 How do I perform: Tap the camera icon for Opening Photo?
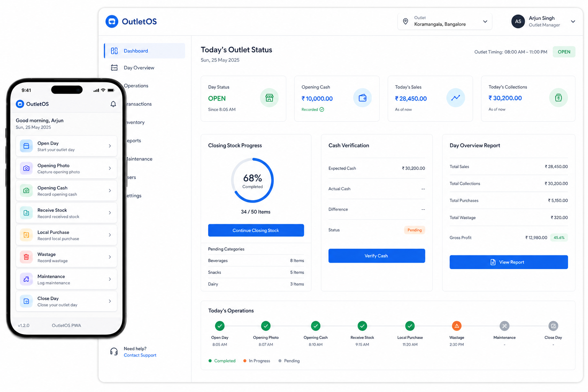click(x=26, y=168)
